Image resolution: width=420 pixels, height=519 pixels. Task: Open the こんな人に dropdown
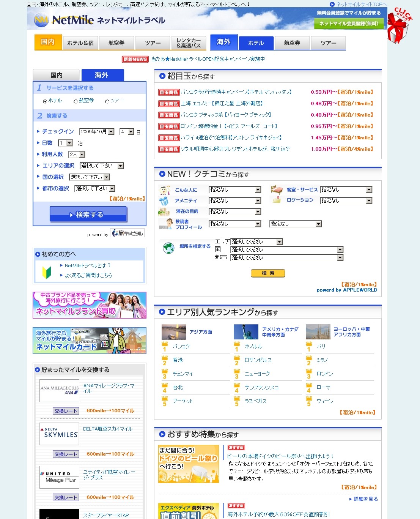[x=235, y=190]
